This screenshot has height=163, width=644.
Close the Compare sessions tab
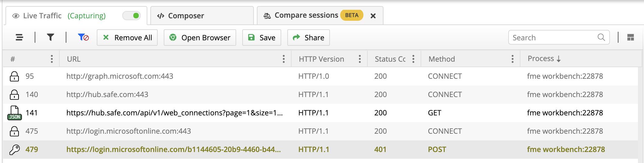pos(373,16)
